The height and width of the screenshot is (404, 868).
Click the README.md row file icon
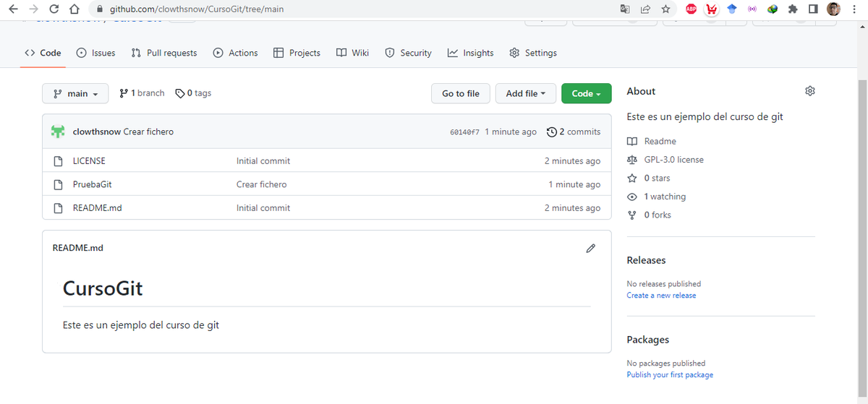[x=58, y=207]
